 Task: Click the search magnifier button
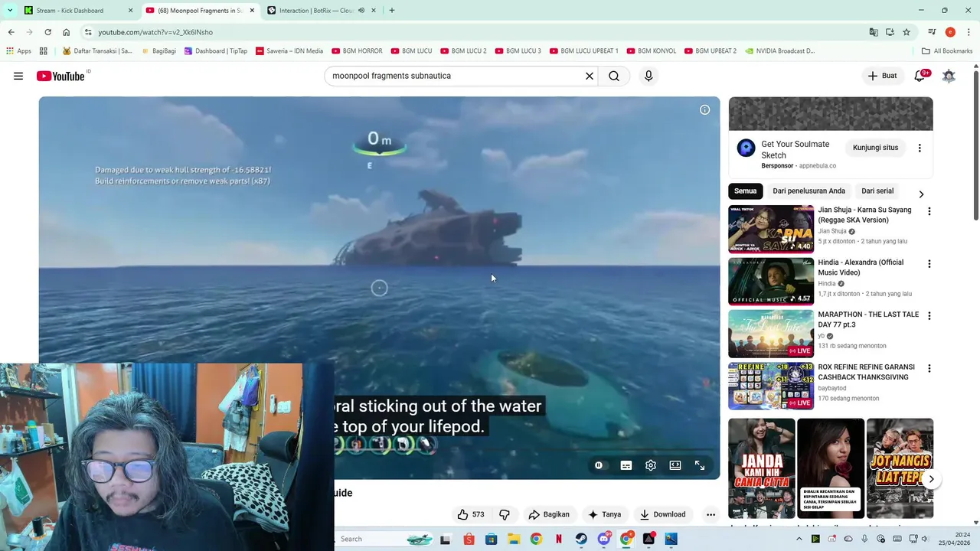click(614, 76)
